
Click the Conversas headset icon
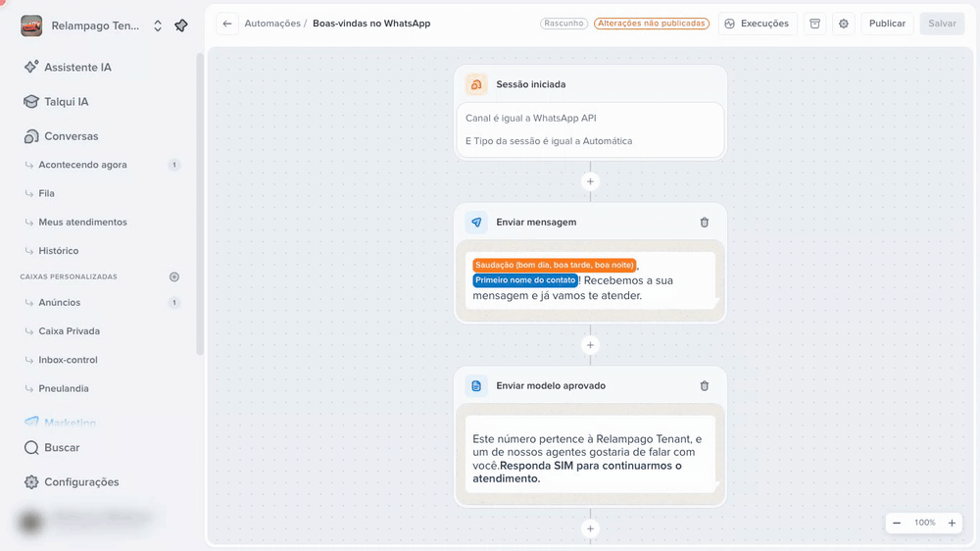[x=31, y=135]
